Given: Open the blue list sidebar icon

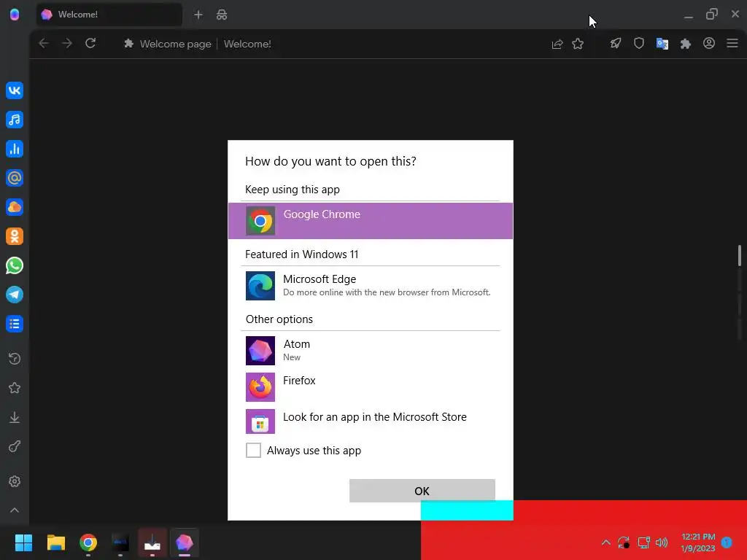Looking at the screenshot, I should tap(15, 324).
